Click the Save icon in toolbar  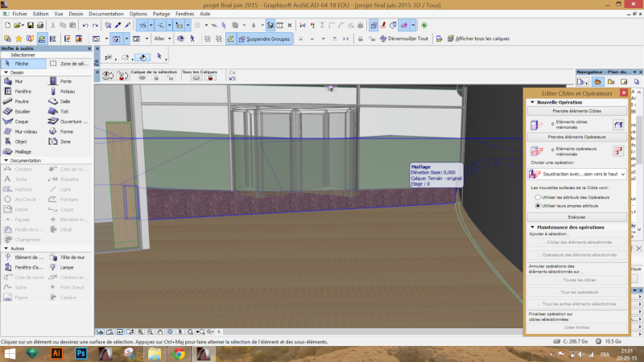[x=31, y=26]
